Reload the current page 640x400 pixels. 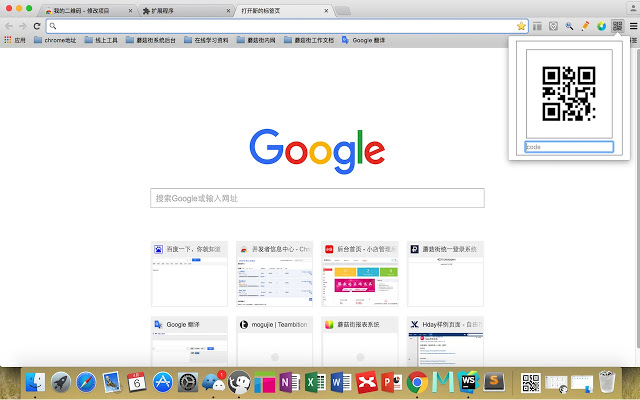click(37, 26)
